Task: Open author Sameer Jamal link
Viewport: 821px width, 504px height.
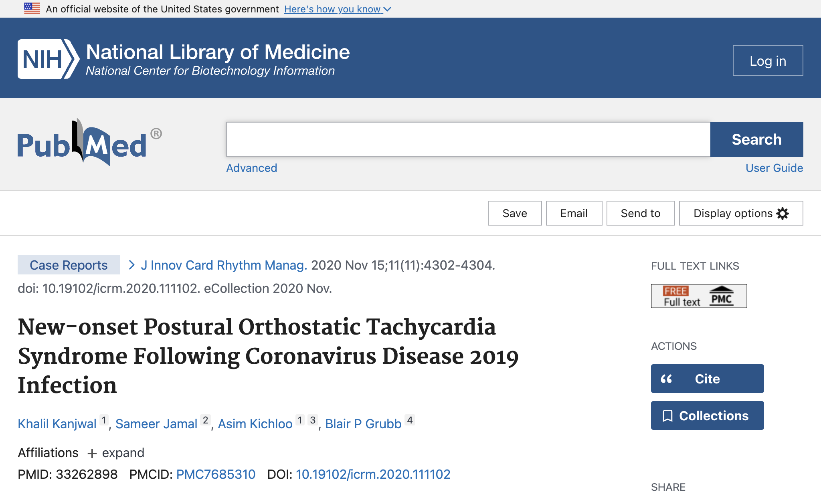Action: (x=156, y=423)
